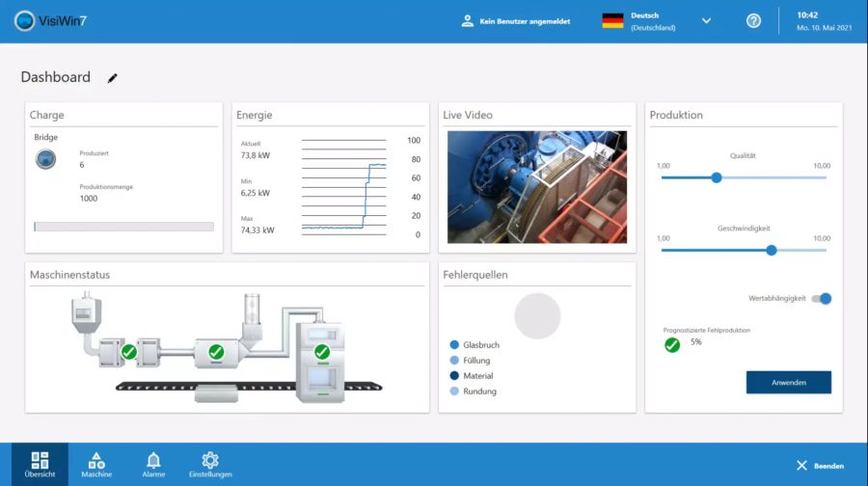
Task: Click the Produktionsmenge value '1000'
Action: (89, 199)
